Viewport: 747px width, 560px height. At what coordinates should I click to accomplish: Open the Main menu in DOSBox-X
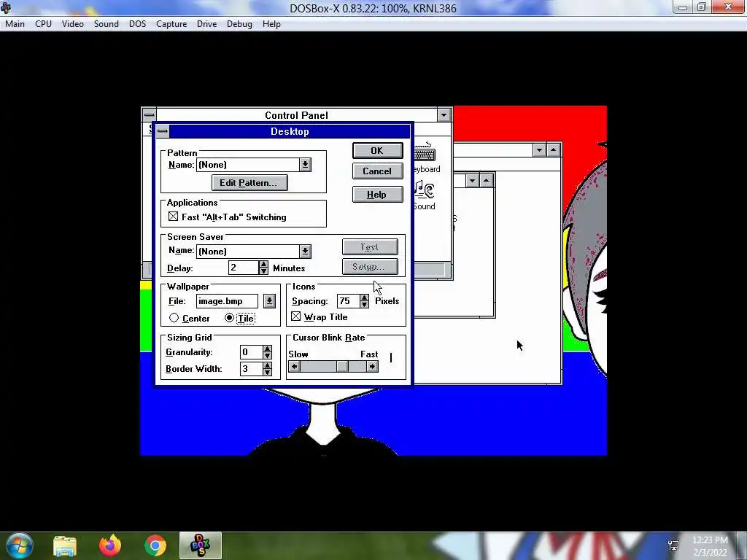tap(15, 24)
